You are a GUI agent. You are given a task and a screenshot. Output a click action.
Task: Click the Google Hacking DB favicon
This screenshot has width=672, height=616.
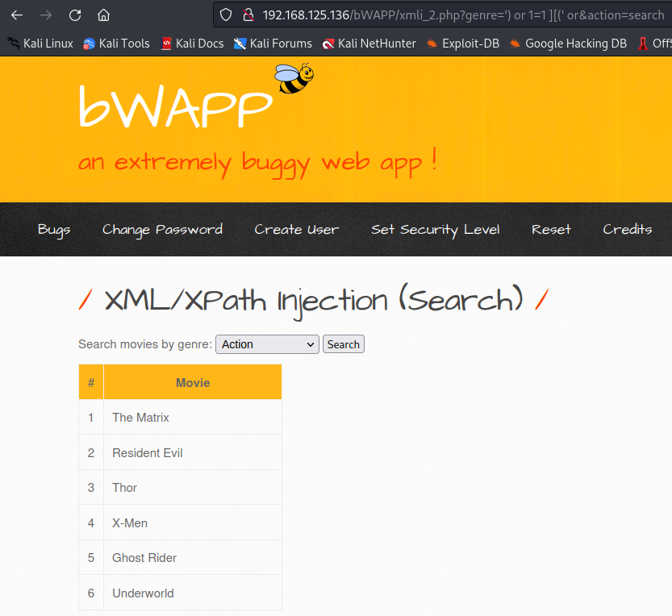click(x=515, y=44)
